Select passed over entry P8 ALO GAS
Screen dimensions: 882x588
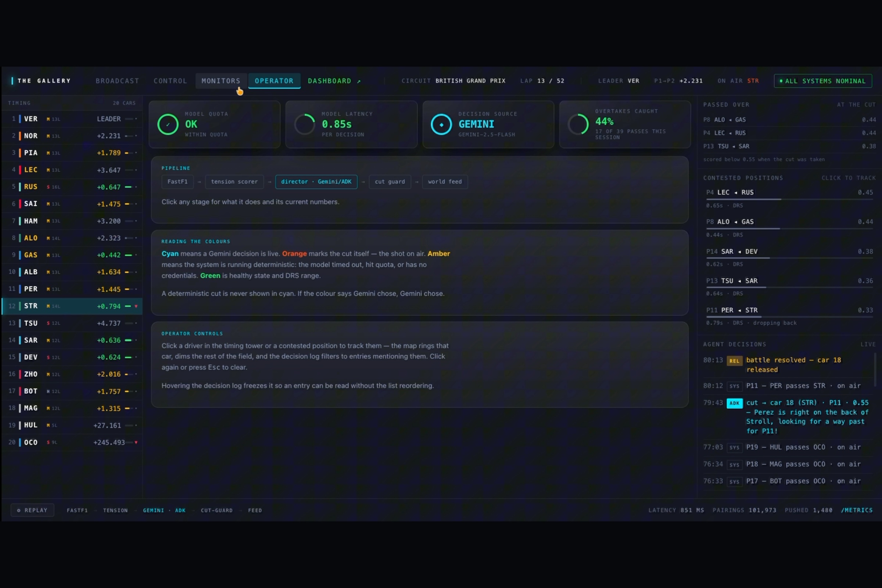pos(789,120)
